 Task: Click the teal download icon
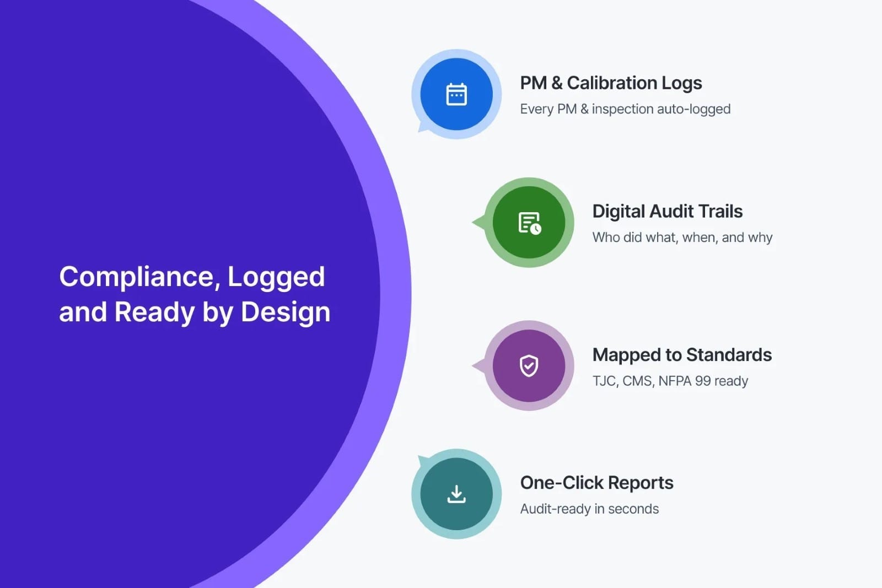(x=456, y=494)
